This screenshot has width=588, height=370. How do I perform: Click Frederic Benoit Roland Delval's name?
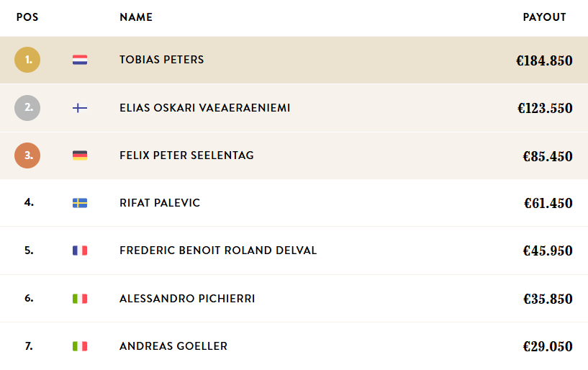[x=218, y=251]
